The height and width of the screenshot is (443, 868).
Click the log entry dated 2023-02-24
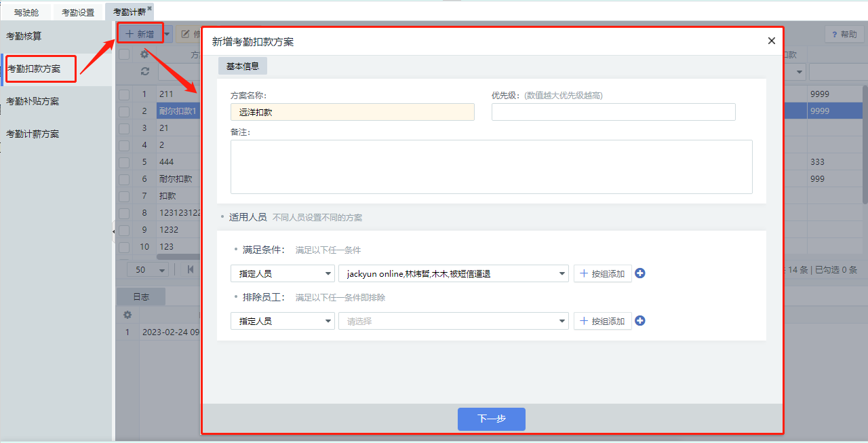171,332
